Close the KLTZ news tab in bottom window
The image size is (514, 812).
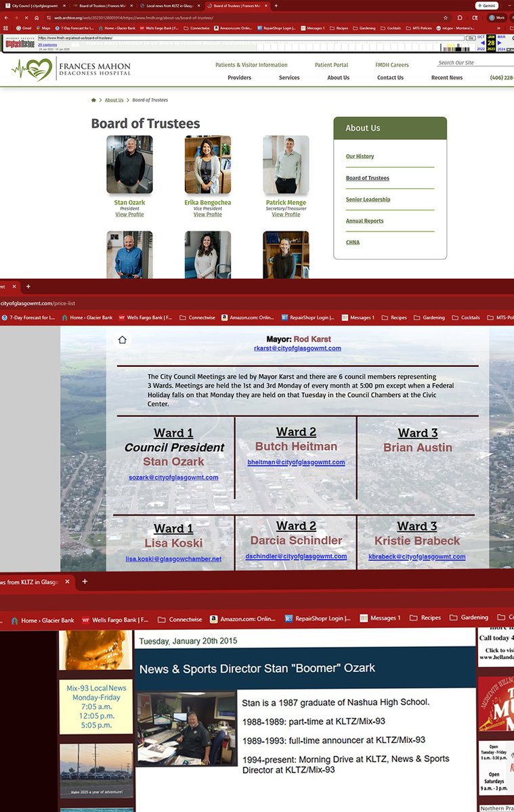pos(67,581)
